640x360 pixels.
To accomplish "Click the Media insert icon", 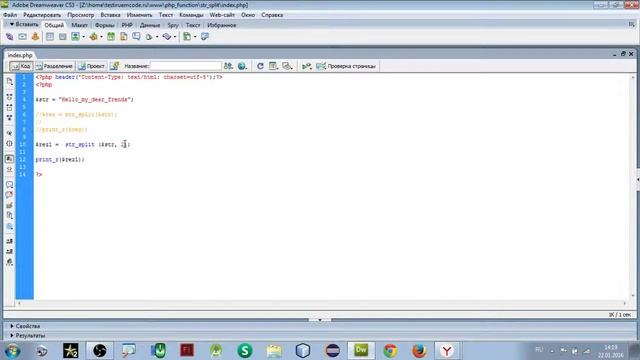I will tap(93, 37).
